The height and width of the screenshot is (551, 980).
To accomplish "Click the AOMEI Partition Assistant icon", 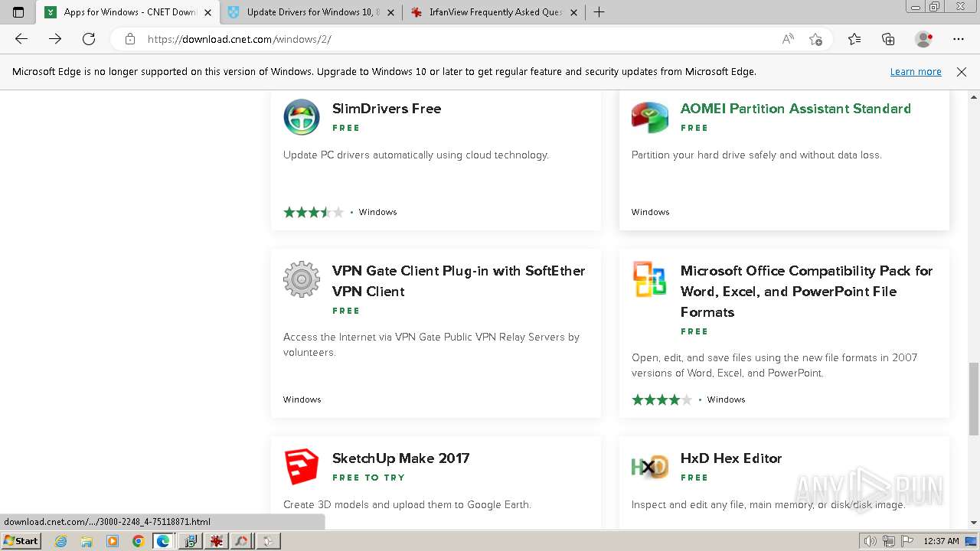I will pyautogui.click(x=650, y=117).
